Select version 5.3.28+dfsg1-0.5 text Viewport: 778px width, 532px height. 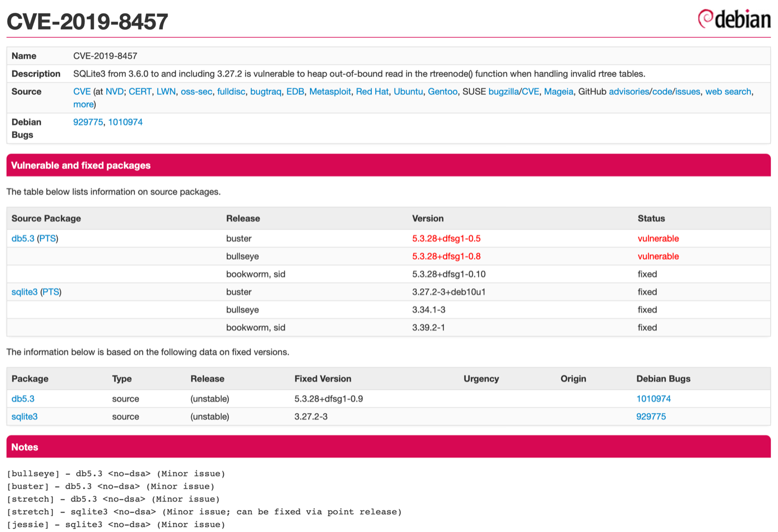click(x=446, y=239)
